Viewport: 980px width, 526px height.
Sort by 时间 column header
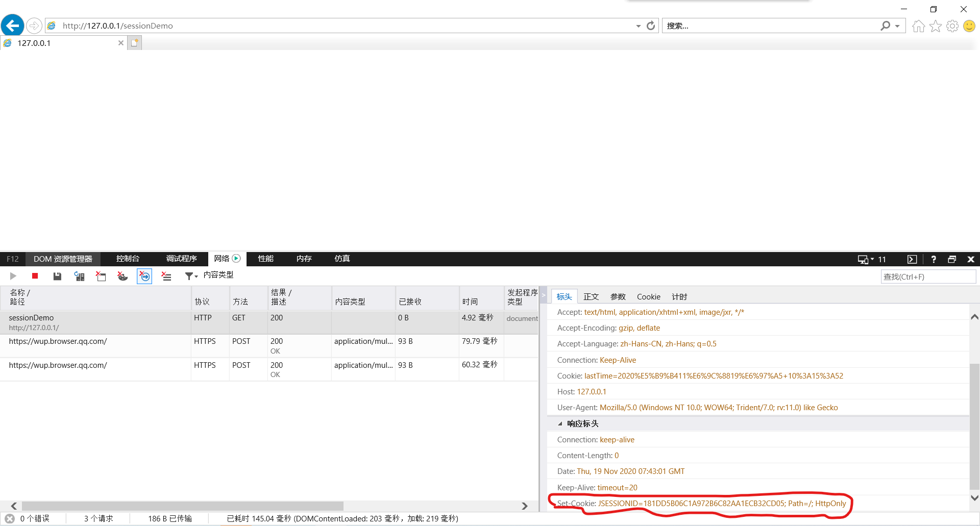[x=482, y=297]
